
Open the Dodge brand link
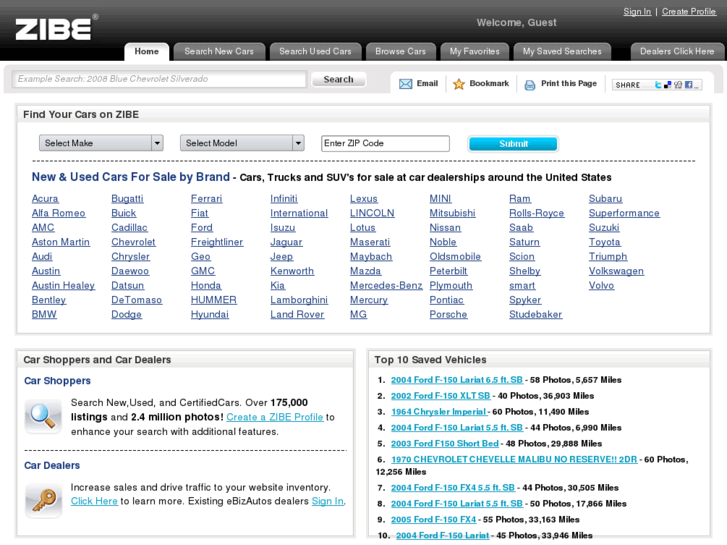click(127, 314)
